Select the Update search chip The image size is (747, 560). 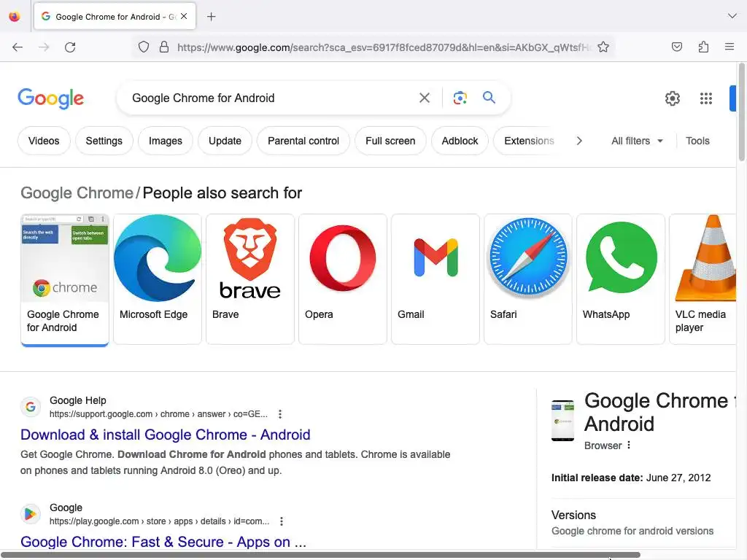click(x=225, y=141)
